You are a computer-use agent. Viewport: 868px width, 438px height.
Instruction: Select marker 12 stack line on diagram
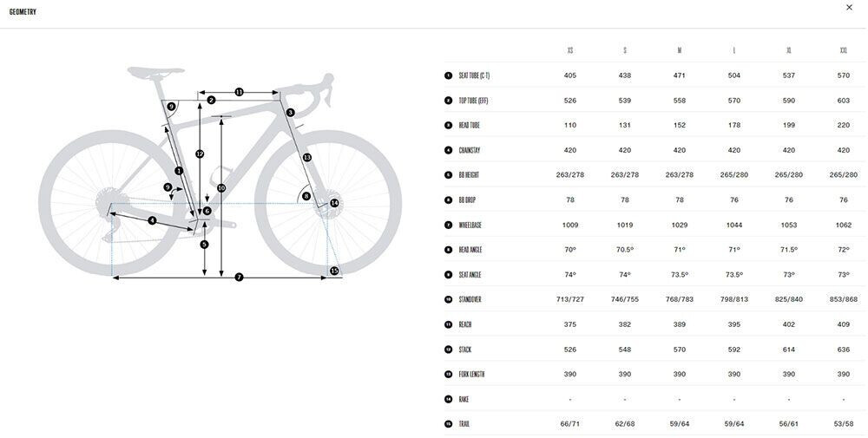pos(200,154)
